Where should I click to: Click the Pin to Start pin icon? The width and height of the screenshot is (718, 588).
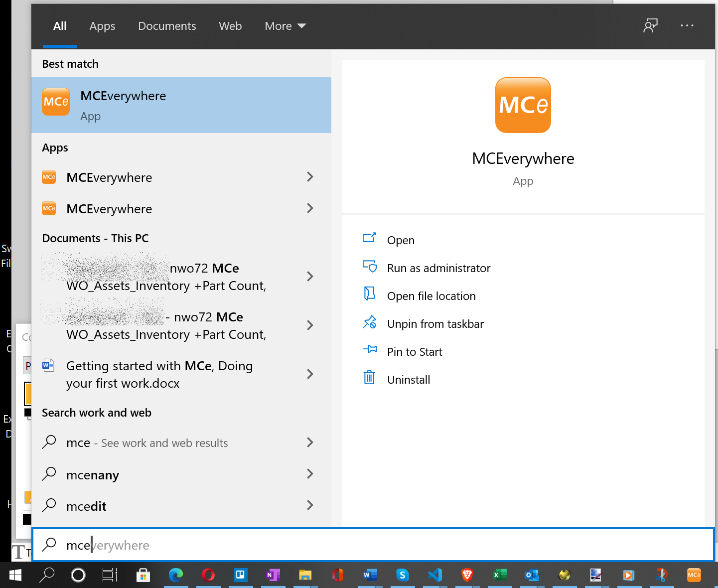[369, 349]
